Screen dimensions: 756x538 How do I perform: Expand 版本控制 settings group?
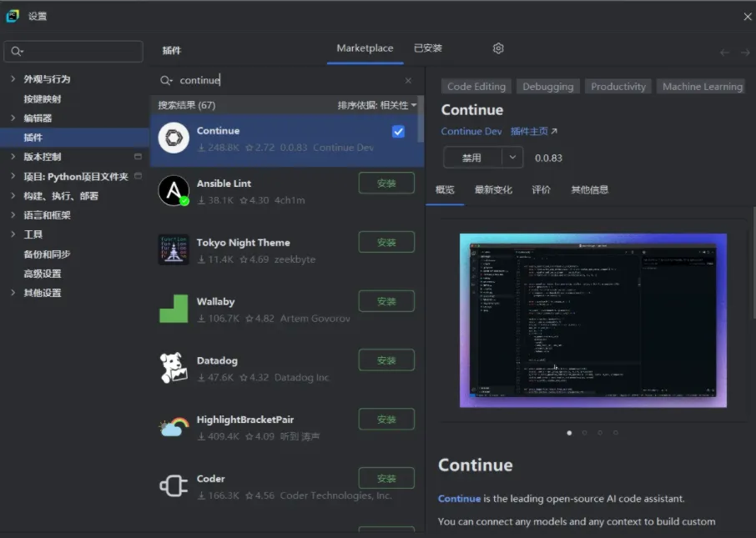(13, 156)
